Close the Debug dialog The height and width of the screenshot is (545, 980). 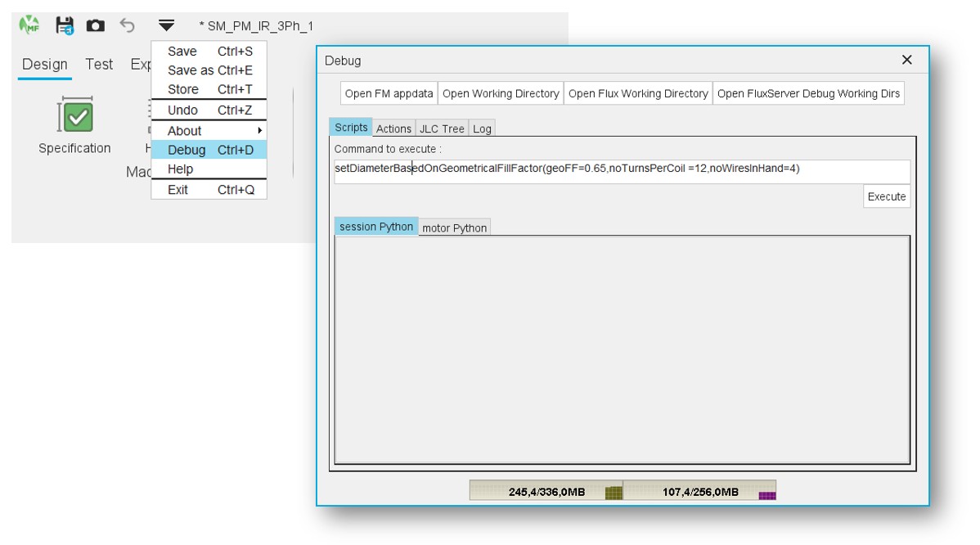tap(907, 60)
